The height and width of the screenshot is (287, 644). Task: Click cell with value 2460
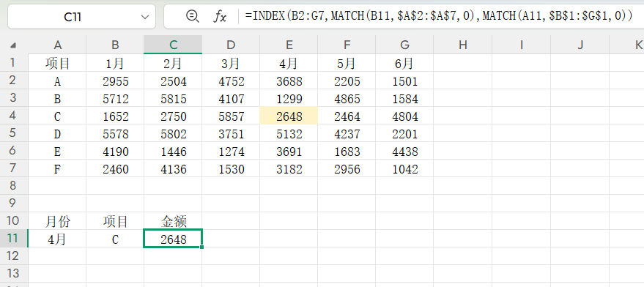click(115, 168)
